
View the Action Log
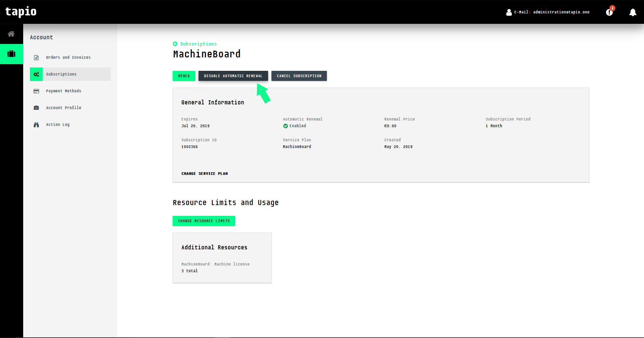[x=70, y=125]
